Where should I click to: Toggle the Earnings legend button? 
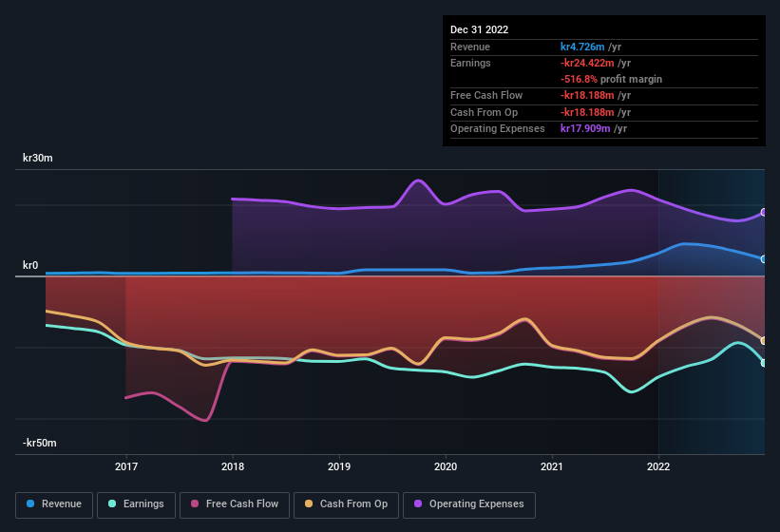pos(136,504)
